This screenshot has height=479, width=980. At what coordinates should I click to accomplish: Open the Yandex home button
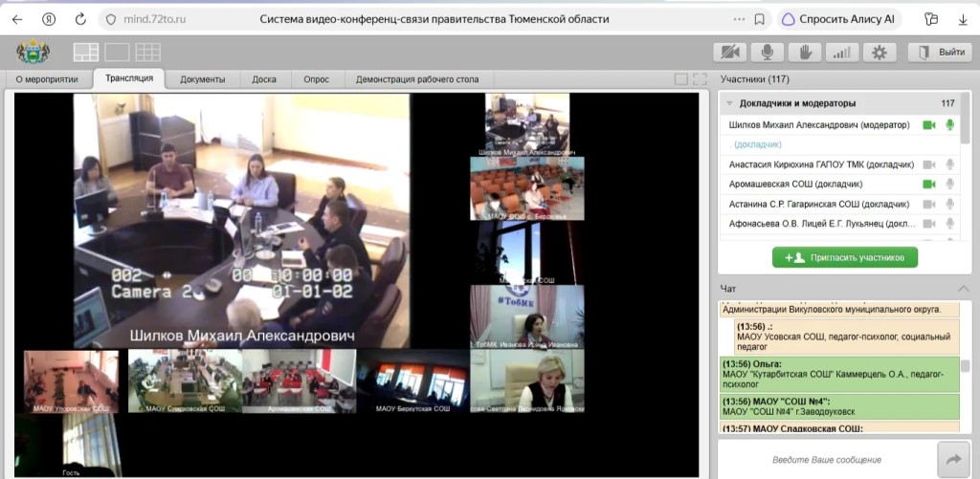[49, 19]
